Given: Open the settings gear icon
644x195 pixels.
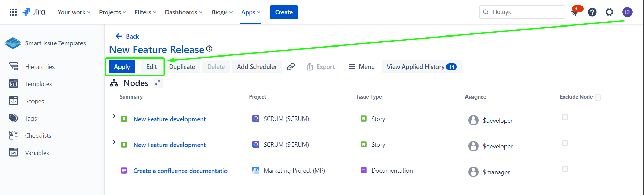Looking at the screenshot, I should (x=609, y=12).
